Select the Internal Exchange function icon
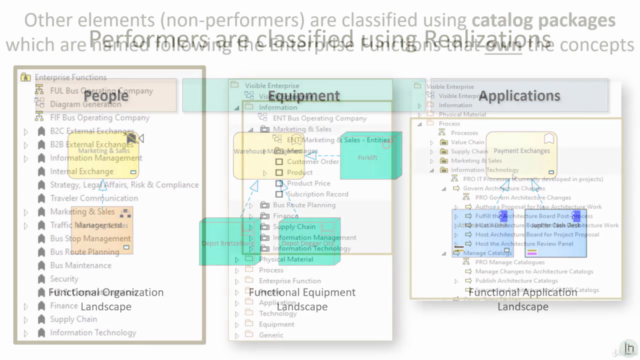Screen dimensions: 640x360 point(41,171)
